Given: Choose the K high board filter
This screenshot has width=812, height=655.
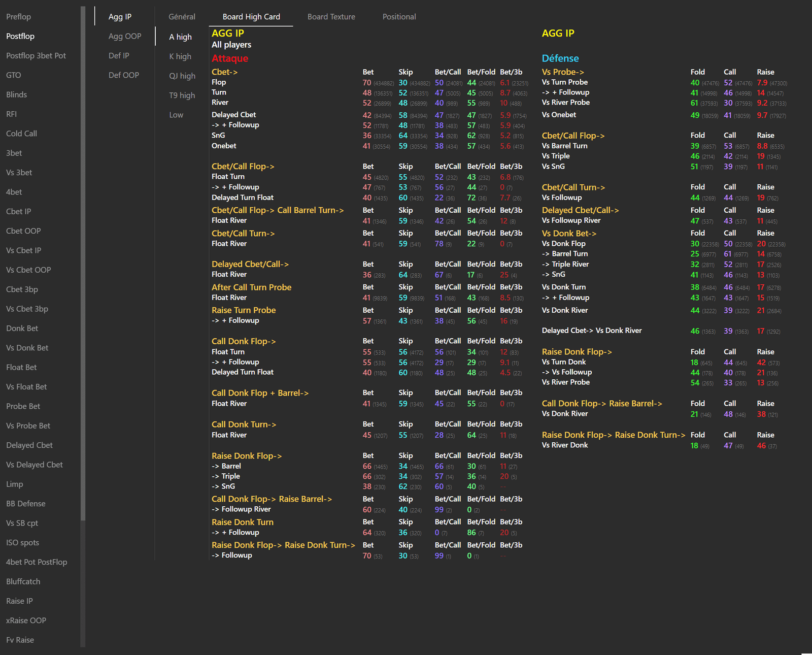Looking at the screenshot, I should [180, 56].
